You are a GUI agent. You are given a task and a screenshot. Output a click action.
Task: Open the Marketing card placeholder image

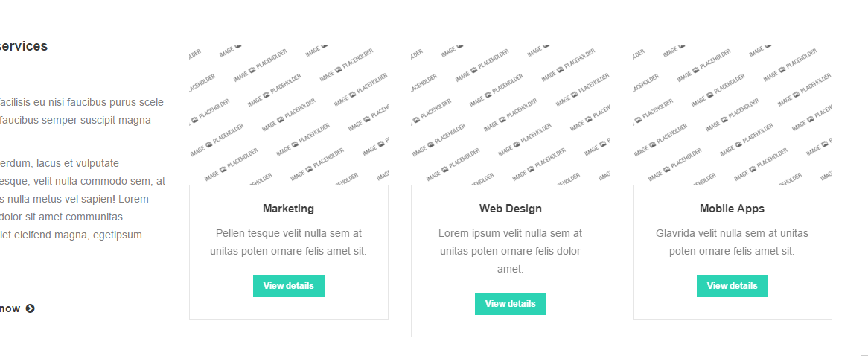coord(289,113)
